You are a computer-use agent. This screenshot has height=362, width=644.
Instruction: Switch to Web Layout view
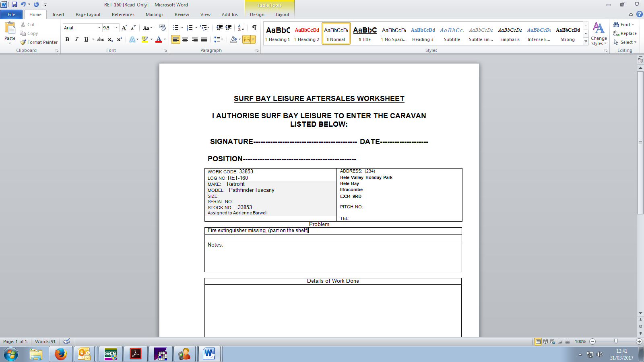pos(553,341)
